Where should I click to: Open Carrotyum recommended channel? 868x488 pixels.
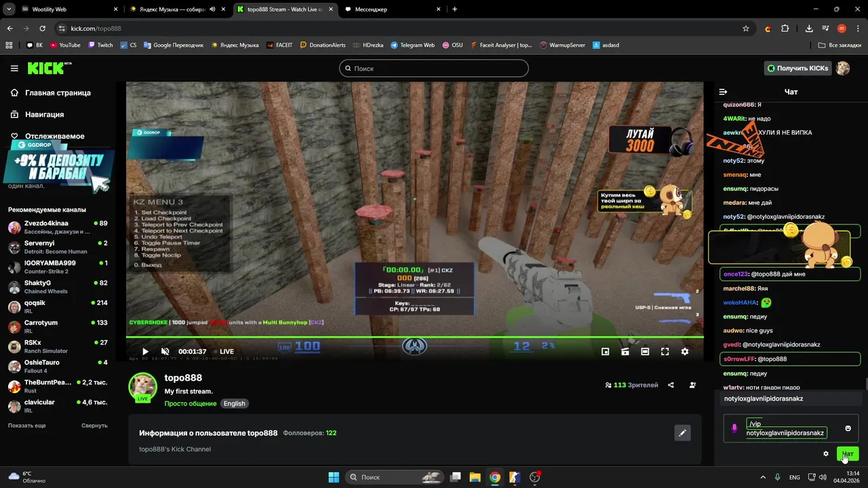coord(58,327)
